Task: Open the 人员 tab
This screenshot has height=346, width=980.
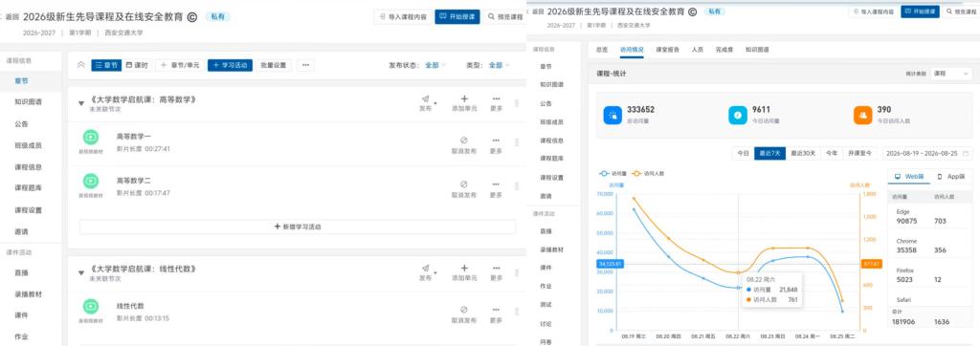Action: pyautogui.click(x=697, y=50)
